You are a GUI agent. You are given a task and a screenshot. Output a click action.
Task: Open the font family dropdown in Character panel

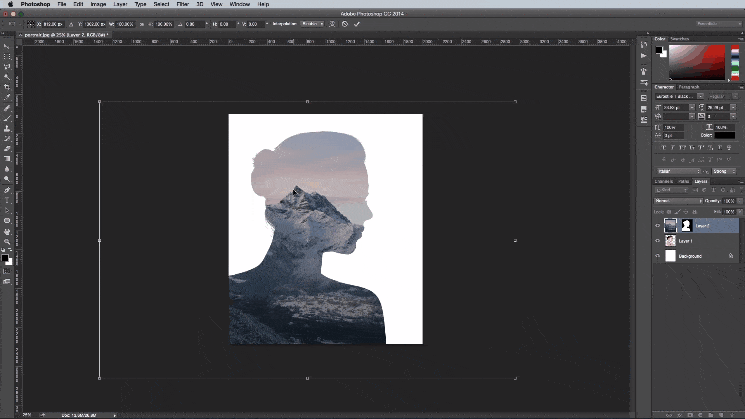pos(678,96)
